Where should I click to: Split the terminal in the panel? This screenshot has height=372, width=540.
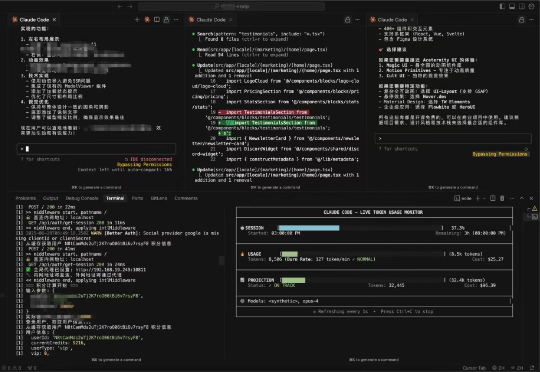pos(493,198)
